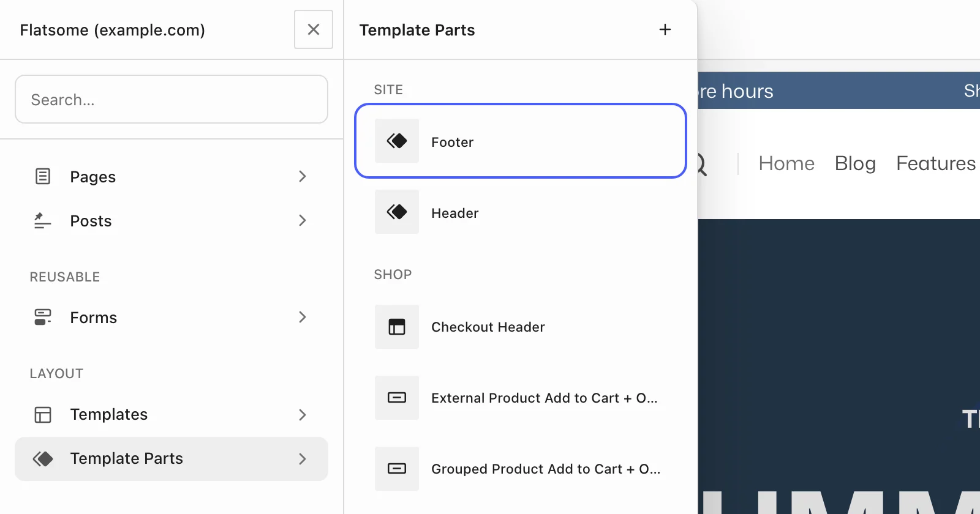Viewport: 980px width, 514px height.
Task: Open the Footer template part
Action: 521,141
